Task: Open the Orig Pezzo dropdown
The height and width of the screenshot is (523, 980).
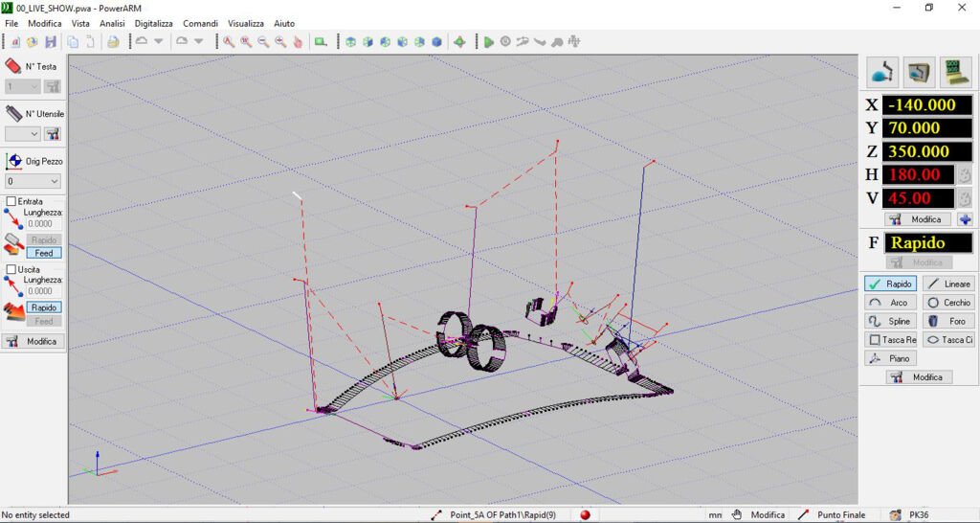Action: pyautogui.click(x=33, y=181)
